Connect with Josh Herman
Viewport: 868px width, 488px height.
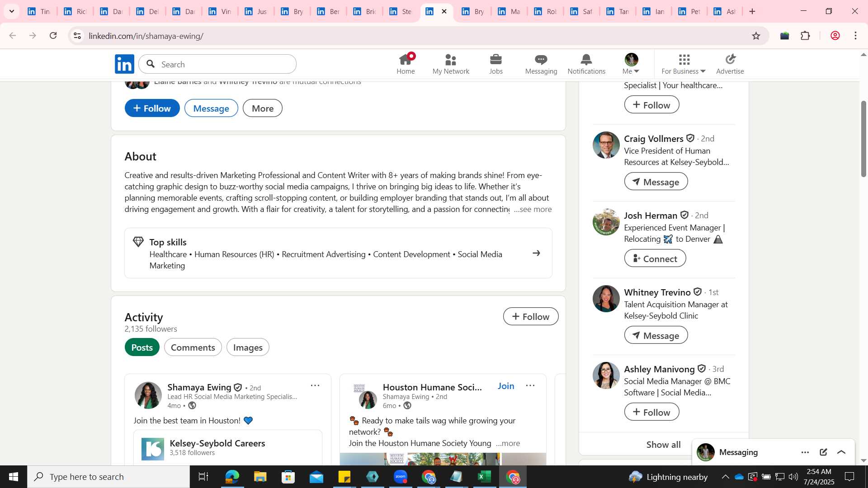pos(655,258)
